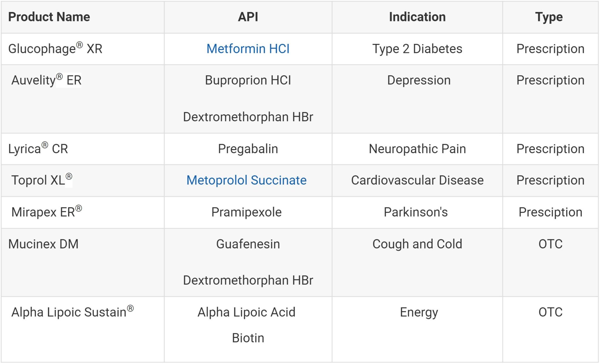Open the Metformin HCl link
Viewport: 600px width, 364px height.
[248, 49]
